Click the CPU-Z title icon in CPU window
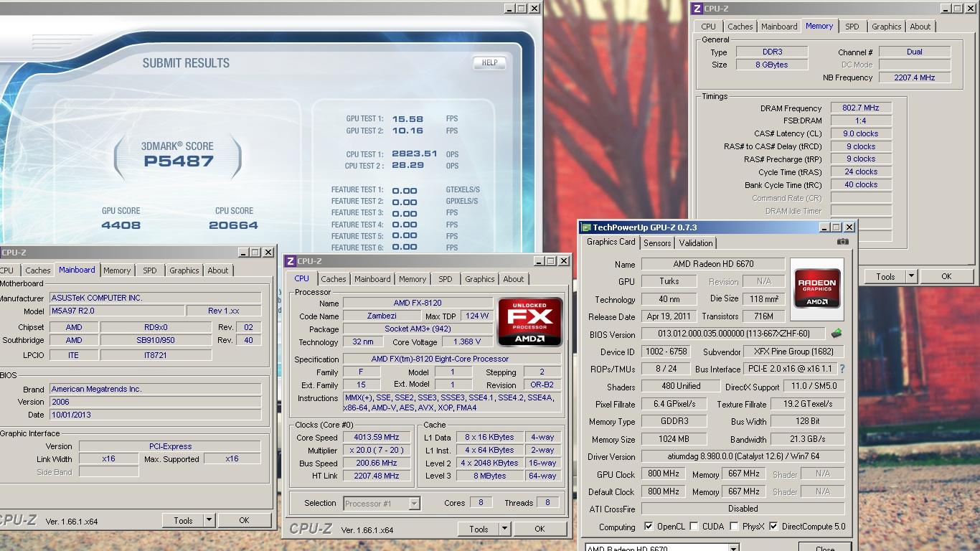This screenshot has width=980, height=551. tap(291, 261)
